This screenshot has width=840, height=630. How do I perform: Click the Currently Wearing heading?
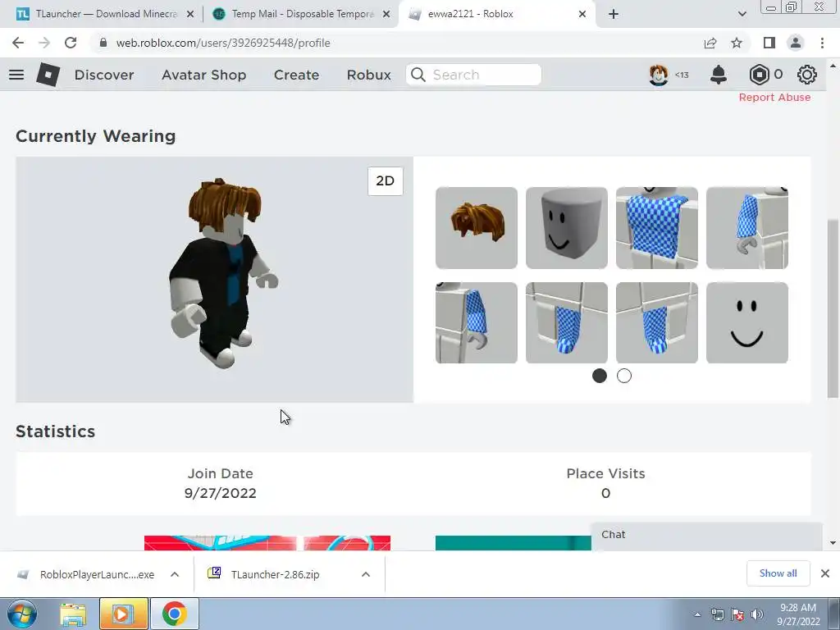tap(96, 137)
